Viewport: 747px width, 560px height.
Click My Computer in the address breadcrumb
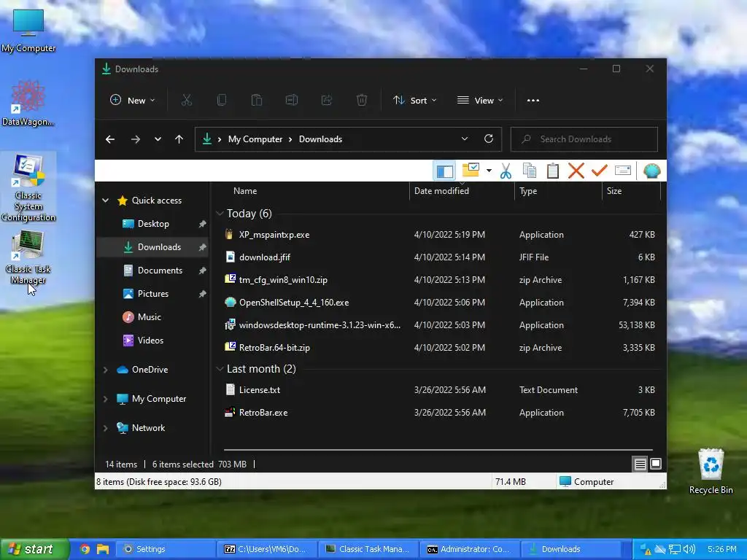click(255, 139)
